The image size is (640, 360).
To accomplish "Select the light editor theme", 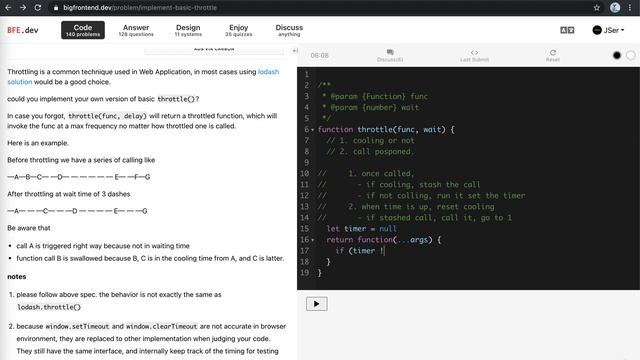I will pyautogui.click(x=631, y=55).
